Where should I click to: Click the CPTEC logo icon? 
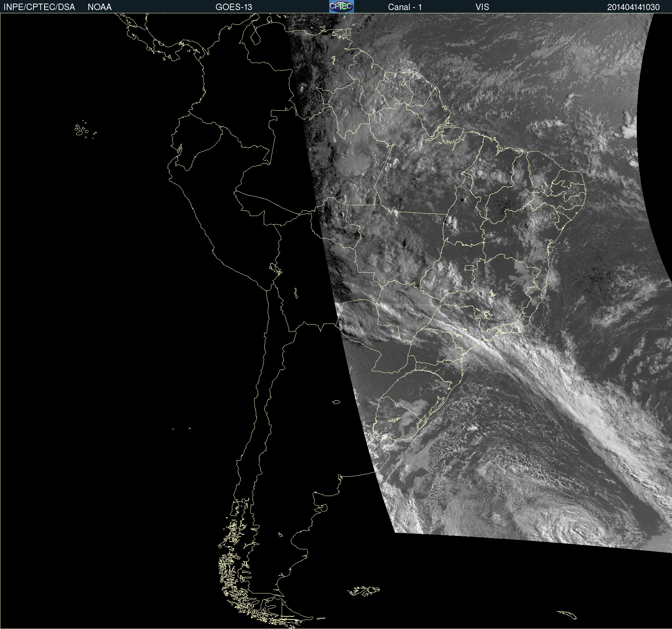[341, 6]
